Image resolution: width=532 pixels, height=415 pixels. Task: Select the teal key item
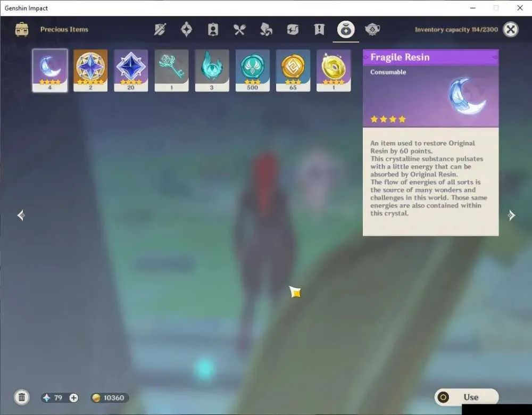tap(171, 70)
